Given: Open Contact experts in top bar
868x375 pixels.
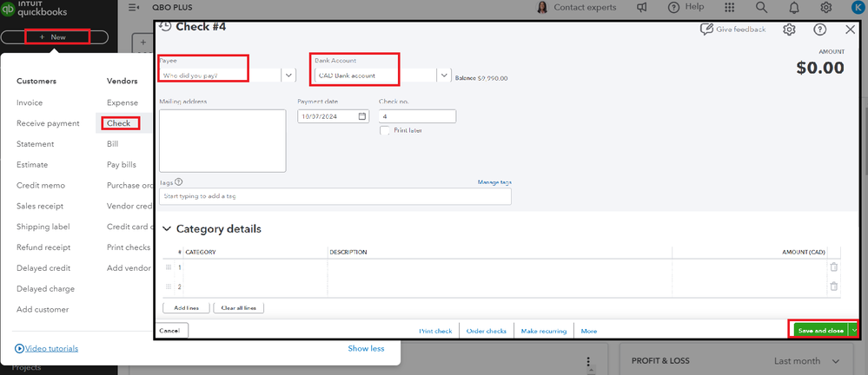Looking at the screenshot, I should (x=576, y=7).
